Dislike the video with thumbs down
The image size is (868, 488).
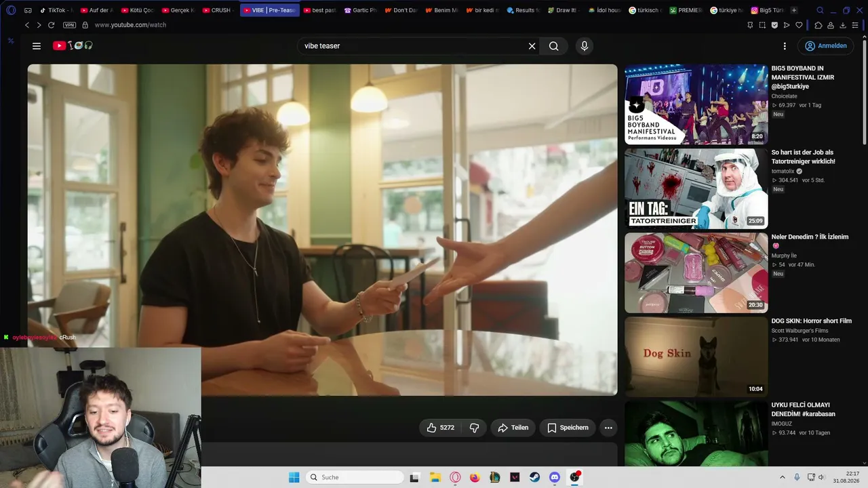[474, 428]
